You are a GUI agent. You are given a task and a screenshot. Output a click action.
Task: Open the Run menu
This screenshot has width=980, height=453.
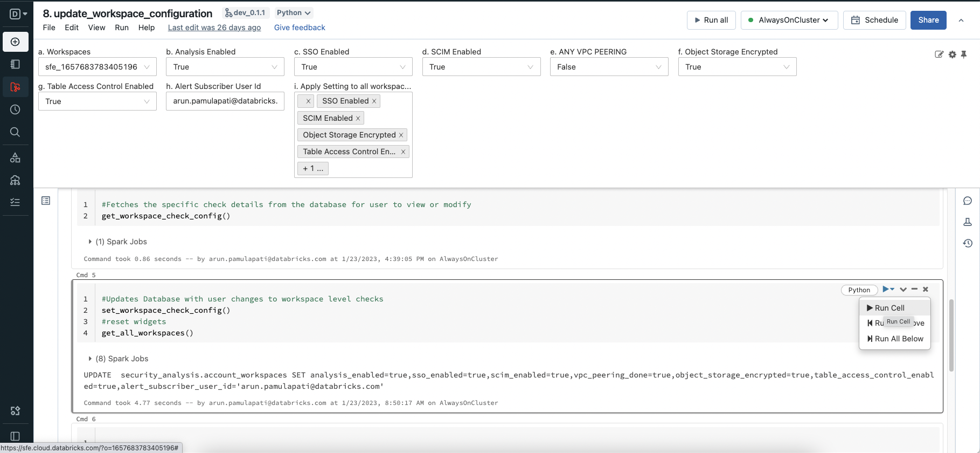pyautogui.click(x=122, y=28)
